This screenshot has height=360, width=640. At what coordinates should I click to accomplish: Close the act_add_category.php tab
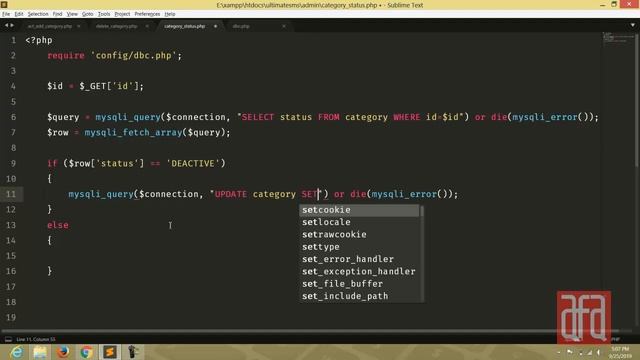[79, 26]
